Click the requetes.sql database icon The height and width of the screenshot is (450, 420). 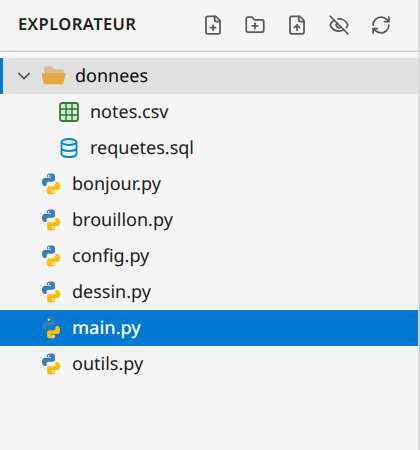point(69,148)
